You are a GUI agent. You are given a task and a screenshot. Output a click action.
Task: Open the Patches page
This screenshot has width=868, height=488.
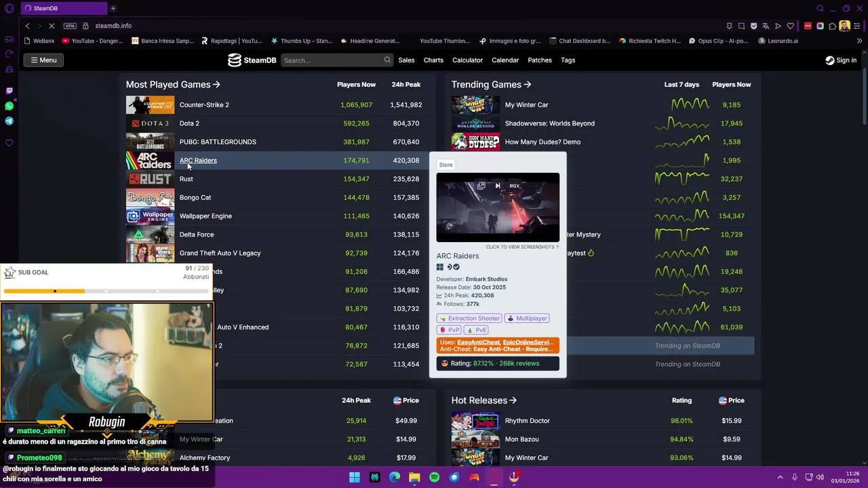pyautogui.click(x=540, y=60)
